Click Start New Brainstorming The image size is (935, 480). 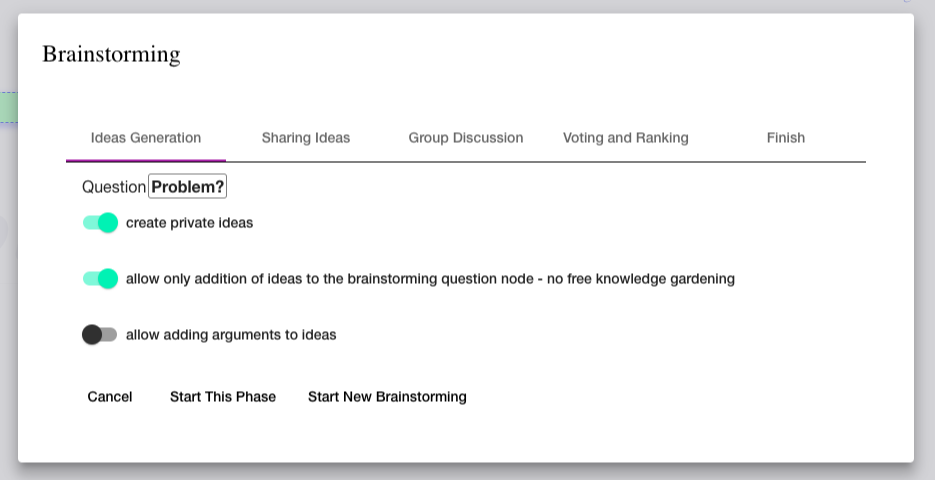[387, 397]
